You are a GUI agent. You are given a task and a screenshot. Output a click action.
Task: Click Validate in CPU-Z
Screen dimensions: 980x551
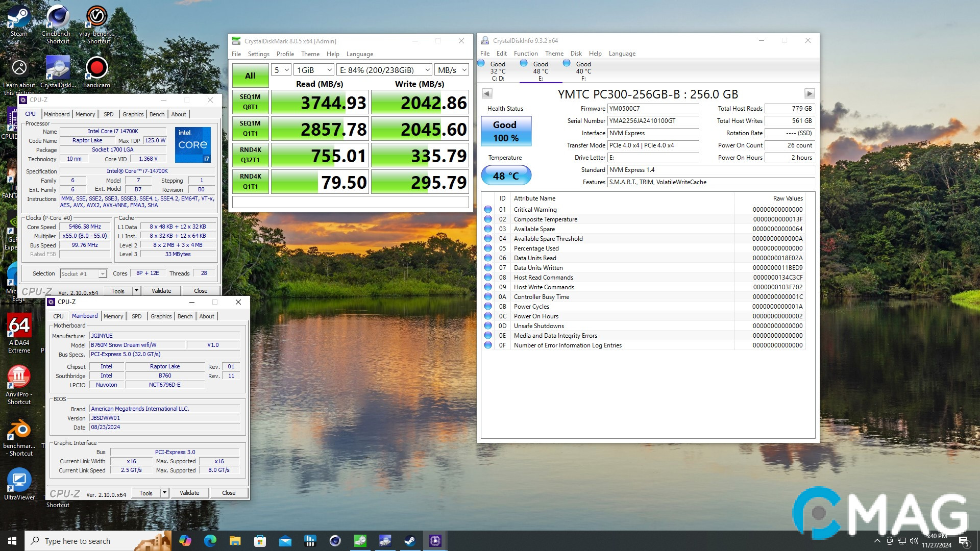tap(189, 492)
